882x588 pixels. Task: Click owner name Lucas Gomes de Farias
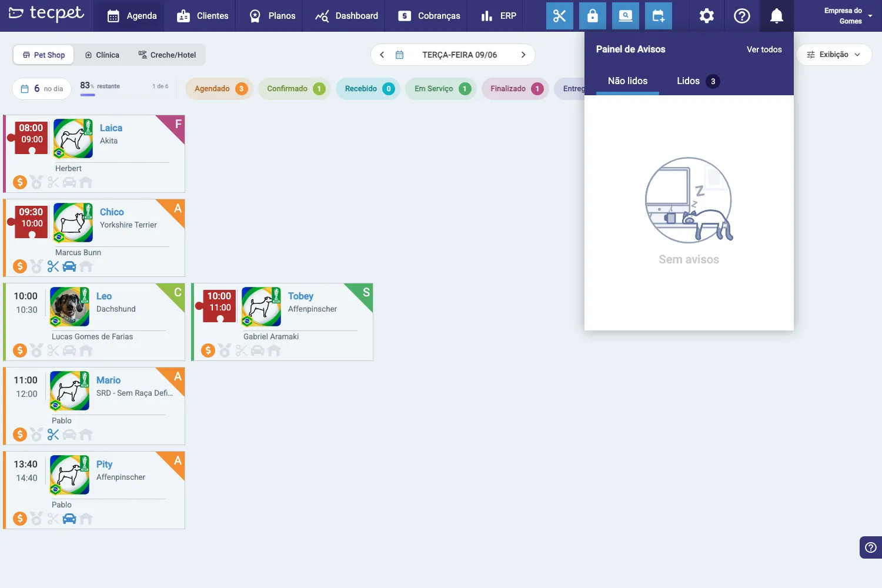pos(92,336)
